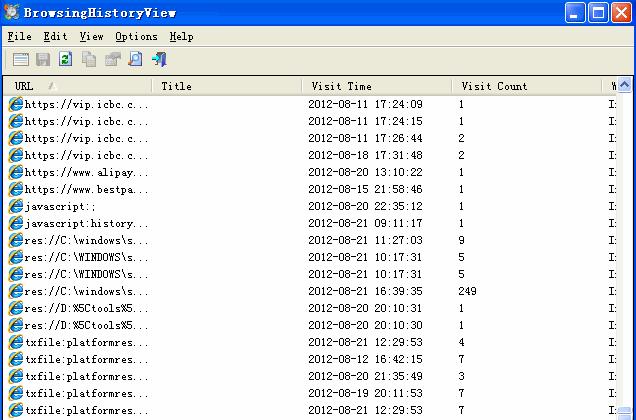Click the Exit toolbar icon
The height and width of the screenshot is (420, 636).
pyautogui.click(x=159, y=59)
